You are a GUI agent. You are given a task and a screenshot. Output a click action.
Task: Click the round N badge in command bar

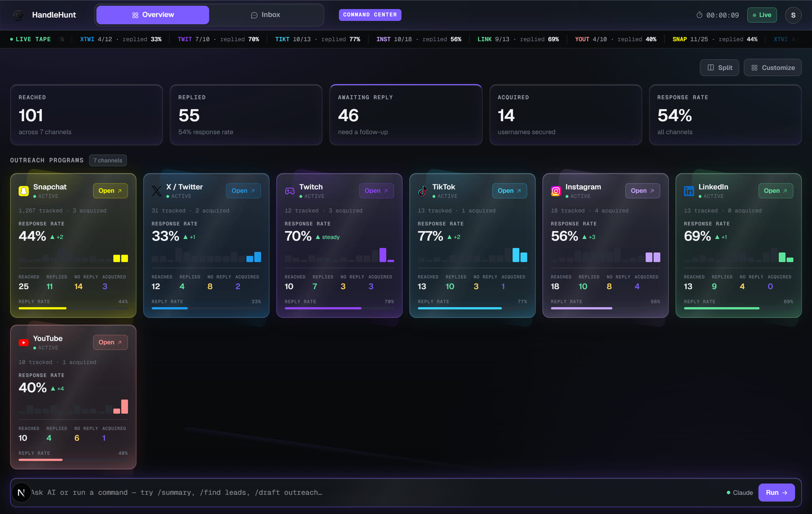pos(21,493)
